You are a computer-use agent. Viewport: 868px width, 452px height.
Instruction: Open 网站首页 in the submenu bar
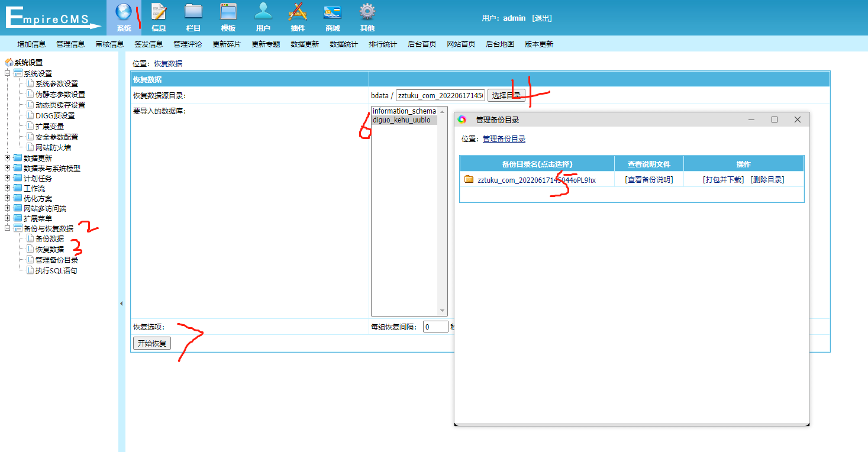click(461, 44)
